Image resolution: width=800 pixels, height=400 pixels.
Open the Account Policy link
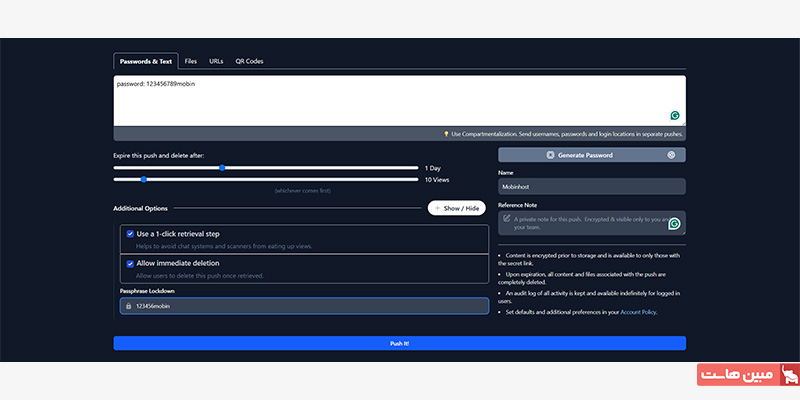tap(638, 312)
